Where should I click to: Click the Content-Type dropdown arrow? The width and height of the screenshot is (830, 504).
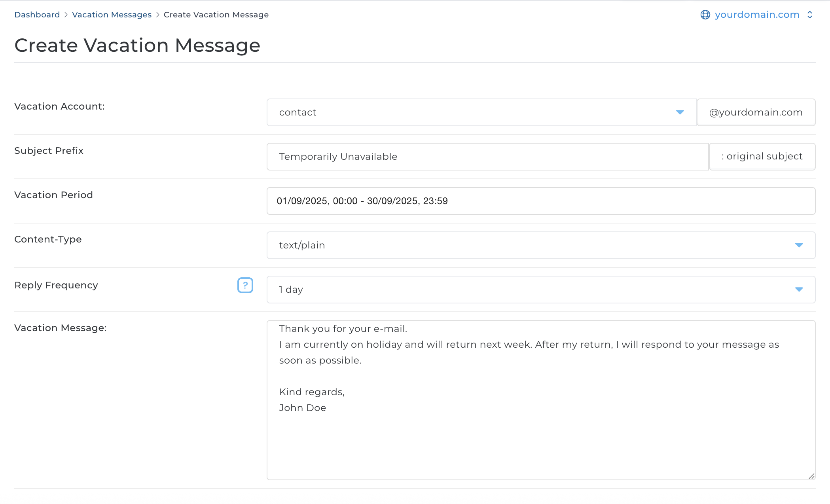[799, 245]
